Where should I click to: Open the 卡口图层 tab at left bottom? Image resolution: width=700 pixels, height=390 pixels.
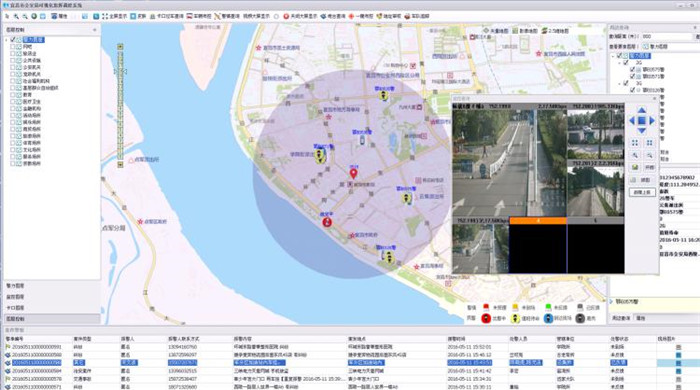(x=52, y=308)
